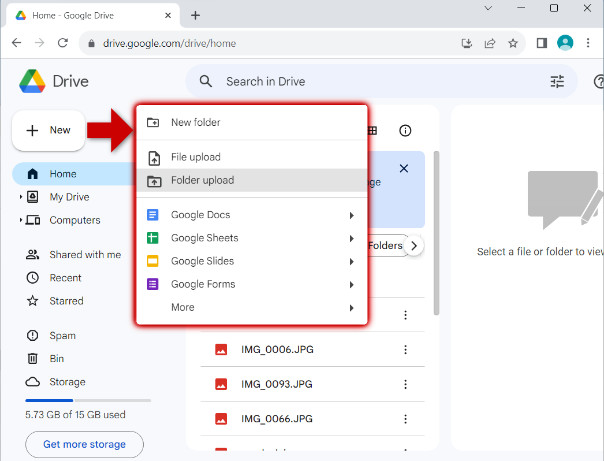The image size is (604, 461).
Task: Open Chrome three-dot menu
Action: point(588,43)
